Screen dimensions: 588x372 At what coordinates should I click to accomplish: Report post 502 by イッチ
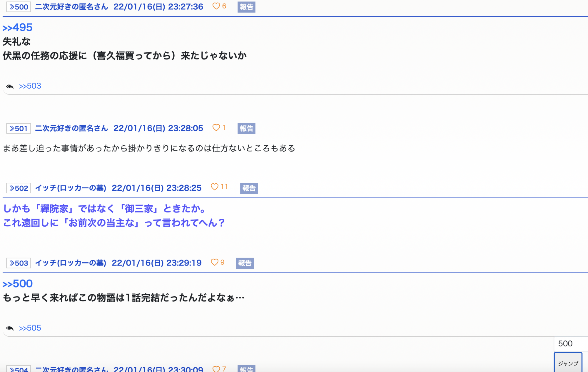(249, 188)
